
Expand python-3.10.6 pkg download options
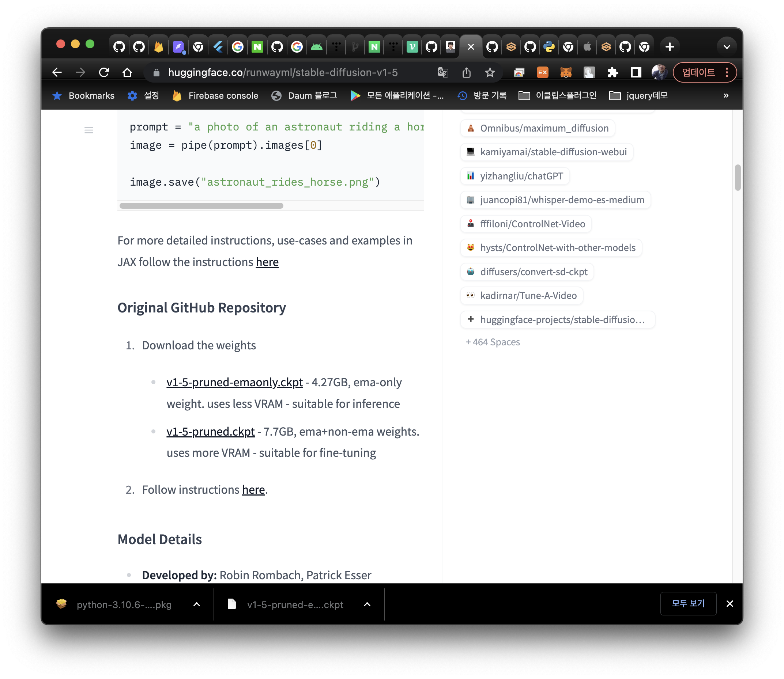pos(197,604)
